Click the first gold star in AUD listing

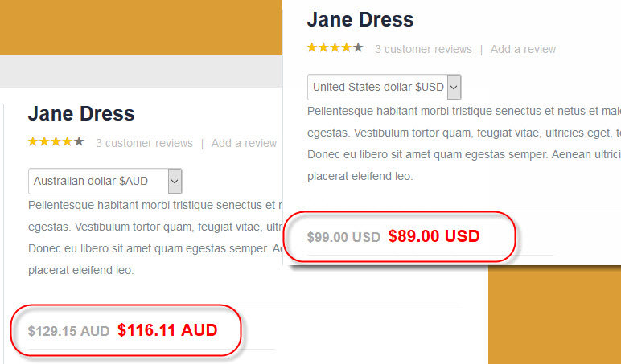33,142
